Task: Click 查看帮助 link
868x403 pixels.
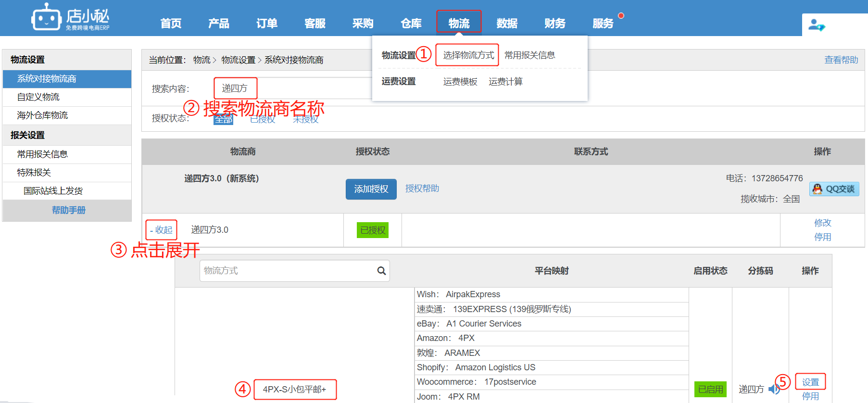Action: click(841, 60)
